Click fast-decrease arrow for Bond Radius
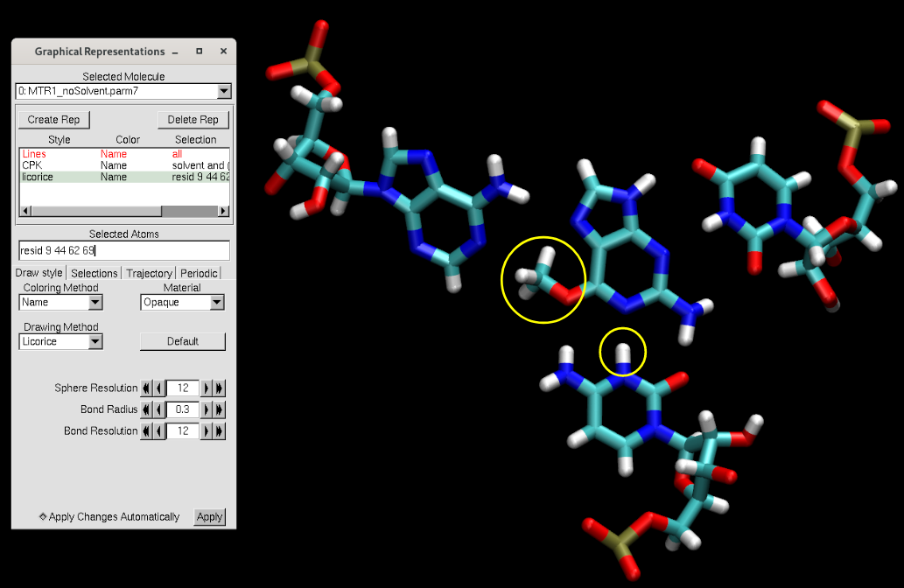The width and height of the screenshot is (904, 588). point(146,409)
